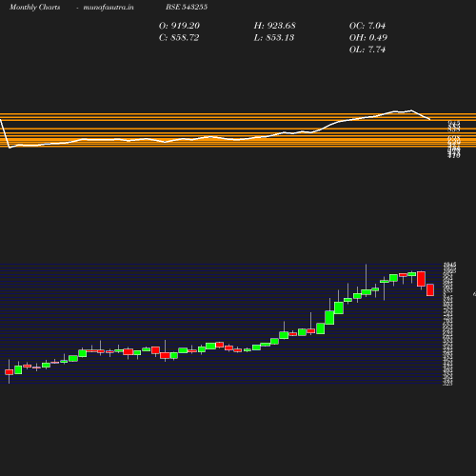The width and height of the screenshot is (476, 476).
Task: Click the "OH: 0.49" value
Action: pos(368,37)
